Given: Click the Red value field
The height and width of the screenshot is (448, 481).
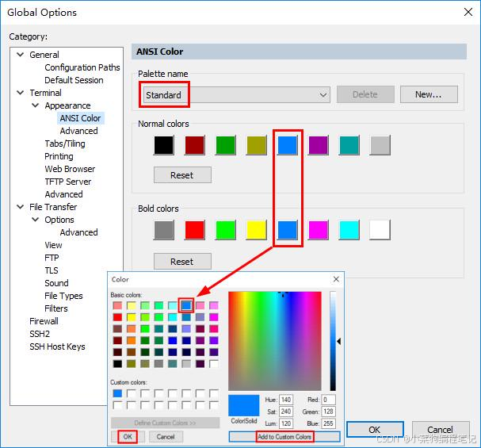Looking at the screenshot, I should [x=328, y=400].
